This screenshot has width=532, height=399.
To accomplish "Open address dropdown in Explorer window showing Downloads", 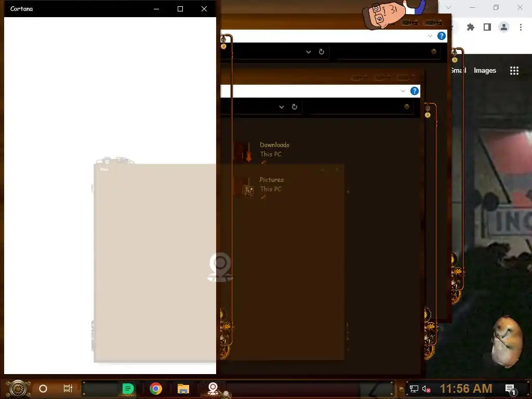I will click(x=281, y=107).
